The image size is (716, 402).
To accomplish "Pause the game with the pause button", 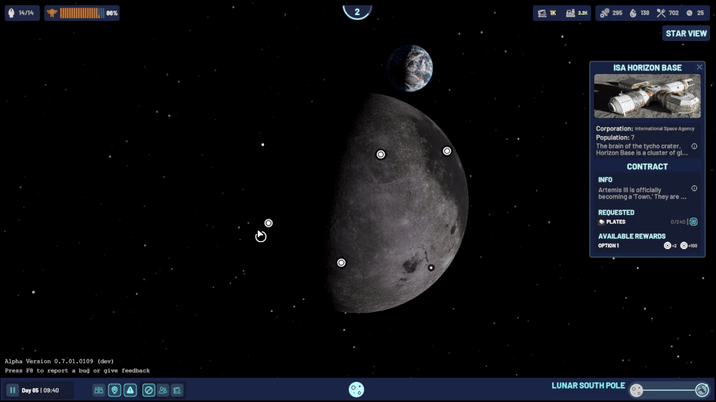I will (13, 390).
